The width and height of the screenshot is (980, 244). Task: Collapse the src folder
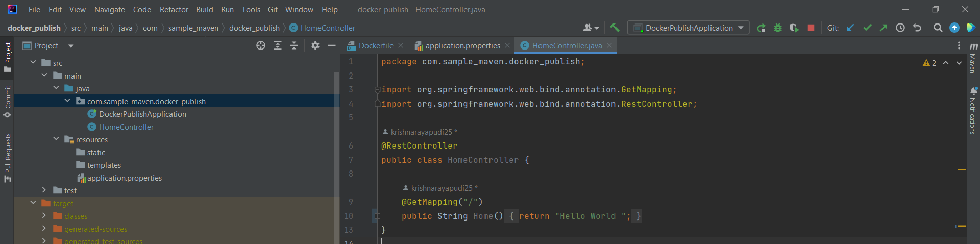coord(33,62)
